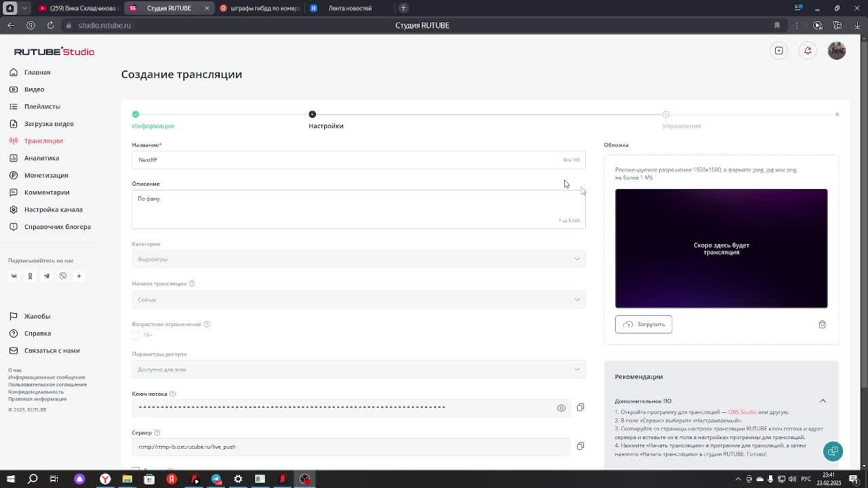Switch to the штрафы гибдд browser tab
Viewport: 868px width, 488px height.
(260, 8)
